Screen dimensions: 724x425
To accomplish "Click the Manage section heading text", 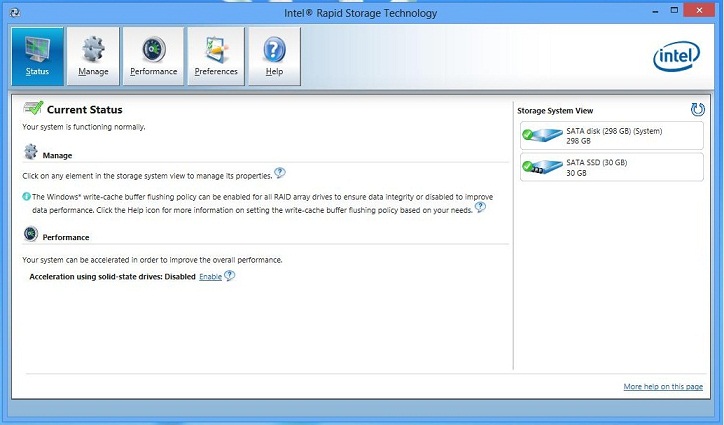I will [57, 156].
